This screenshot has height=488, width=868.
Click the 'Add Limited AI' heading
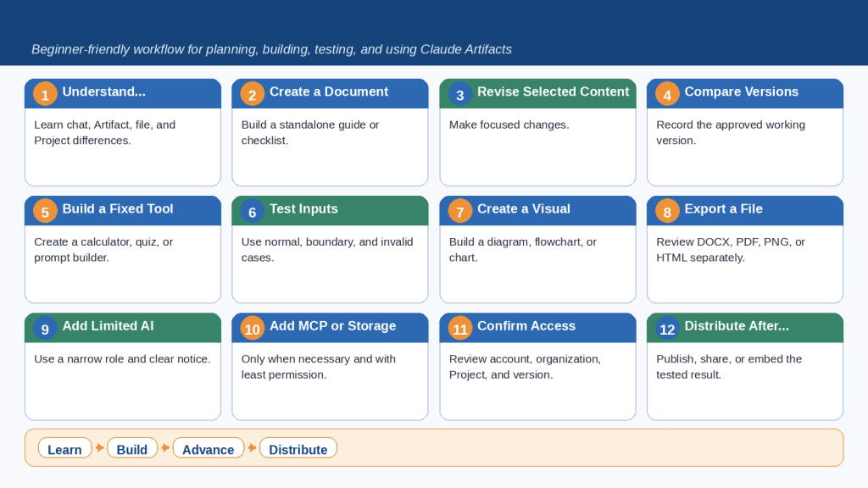[x=108, y=326]
